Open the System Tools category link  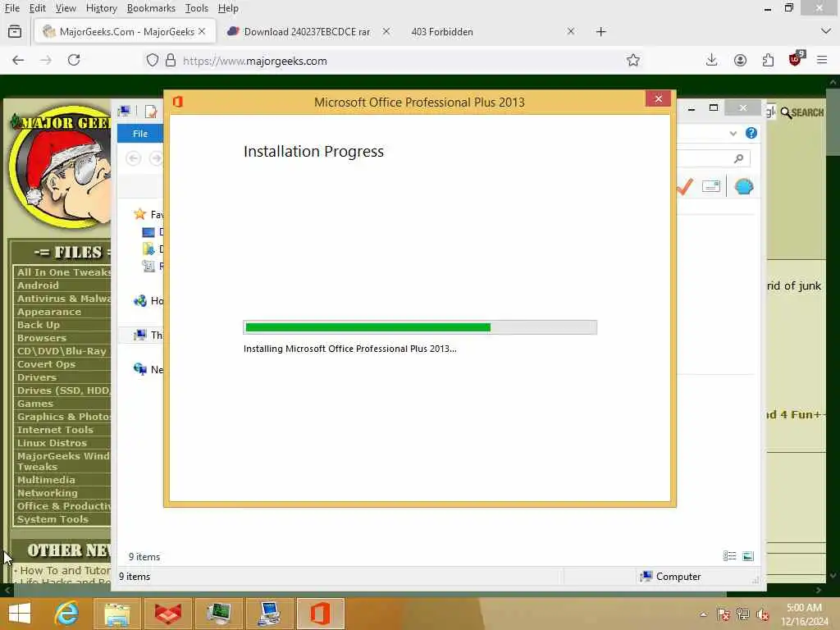pyautogui.click(x=52, y=519)
